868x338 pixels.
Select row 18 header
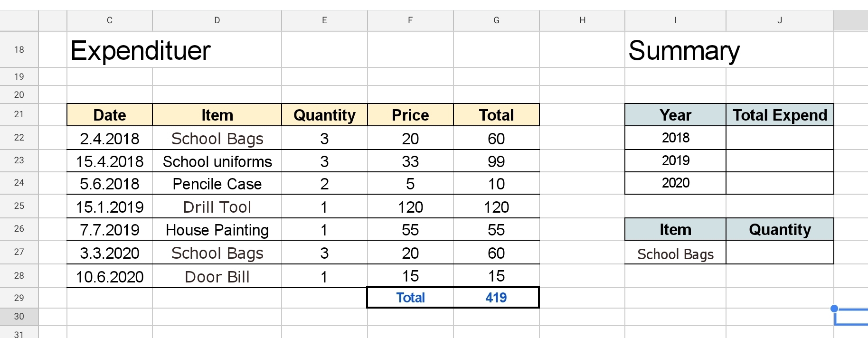[x=19, y=50]
